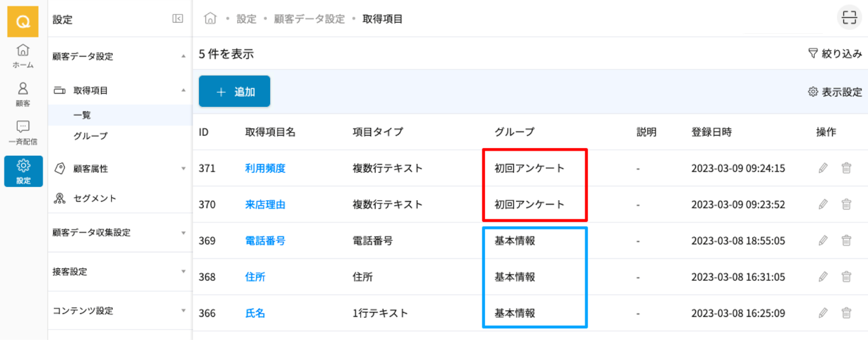Open the 絞り込み filter

(835, 54)
